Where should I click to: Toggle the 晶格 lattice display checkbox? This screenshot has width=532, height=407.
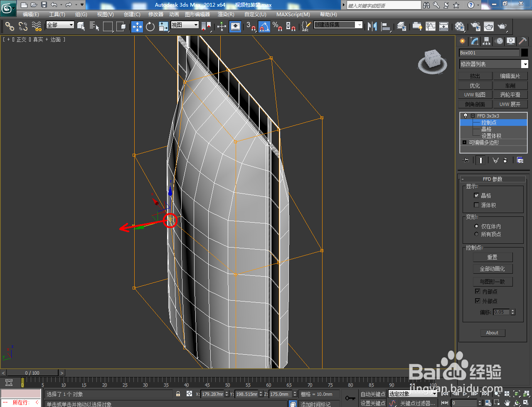click(476, 195)
